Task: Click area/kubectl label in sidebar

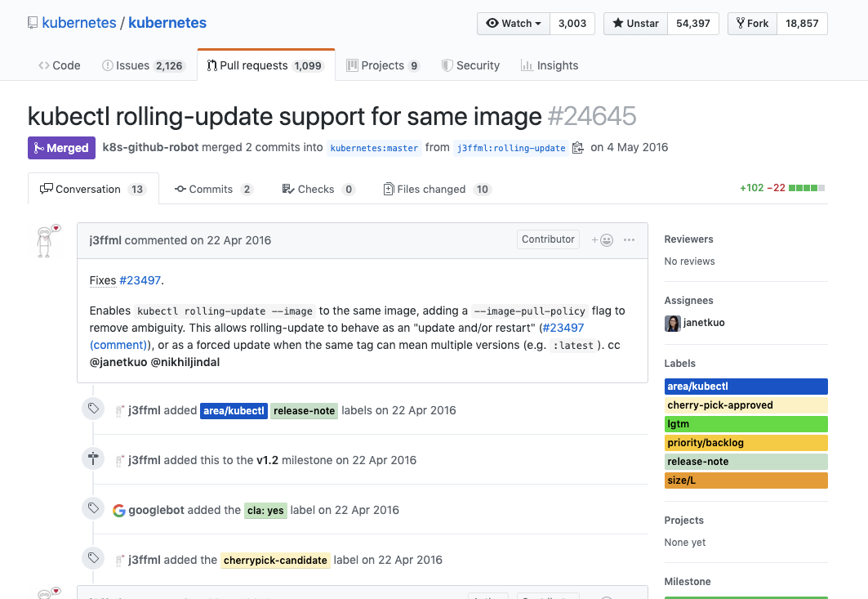Action: 746,387
